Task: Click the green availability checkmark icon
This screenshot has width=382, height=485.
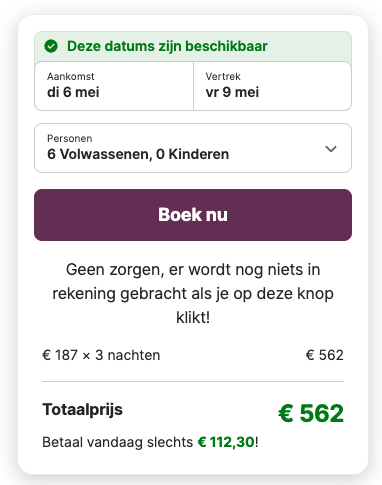Action: (51, 46)
